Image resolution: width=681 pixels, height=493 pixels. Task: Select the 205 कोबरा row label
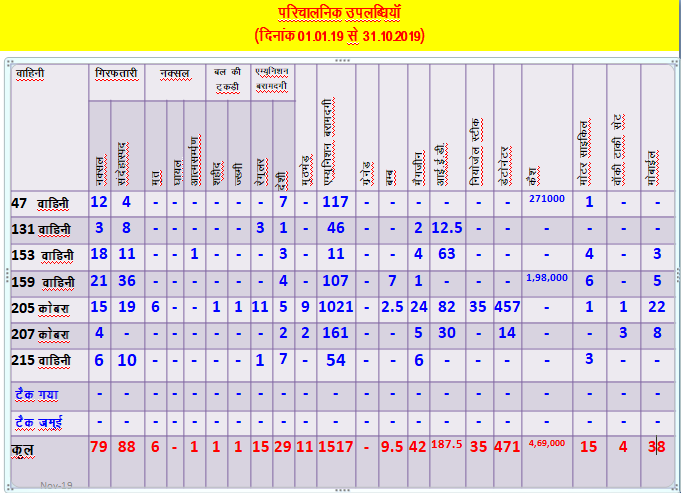coord(40,308)
